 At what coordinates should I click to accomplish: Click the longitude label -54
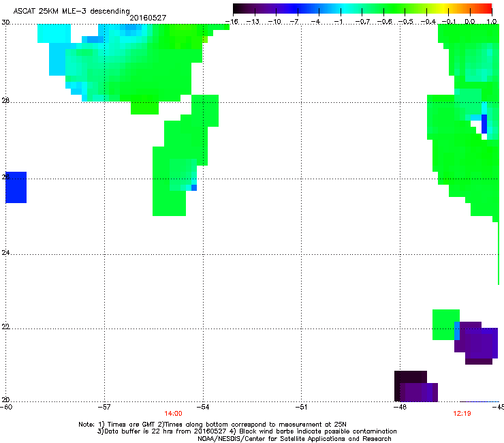203,408
